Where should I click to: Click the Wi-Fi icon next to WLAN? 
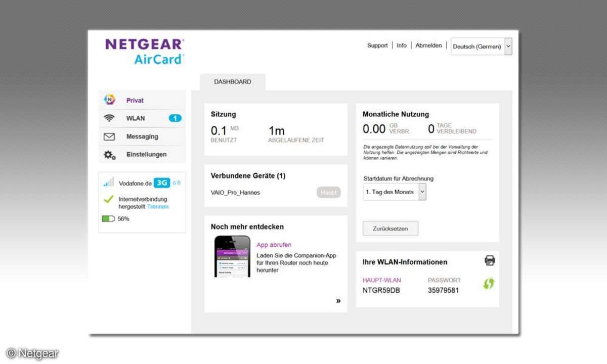pos(109,118)
